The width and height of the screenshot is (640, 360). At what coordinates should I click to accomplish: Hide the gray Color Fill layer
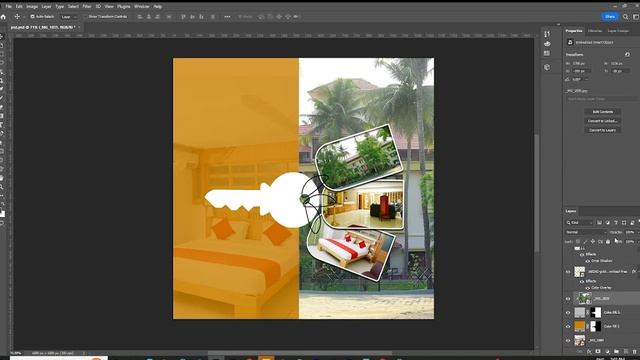(x=568, y=313)
